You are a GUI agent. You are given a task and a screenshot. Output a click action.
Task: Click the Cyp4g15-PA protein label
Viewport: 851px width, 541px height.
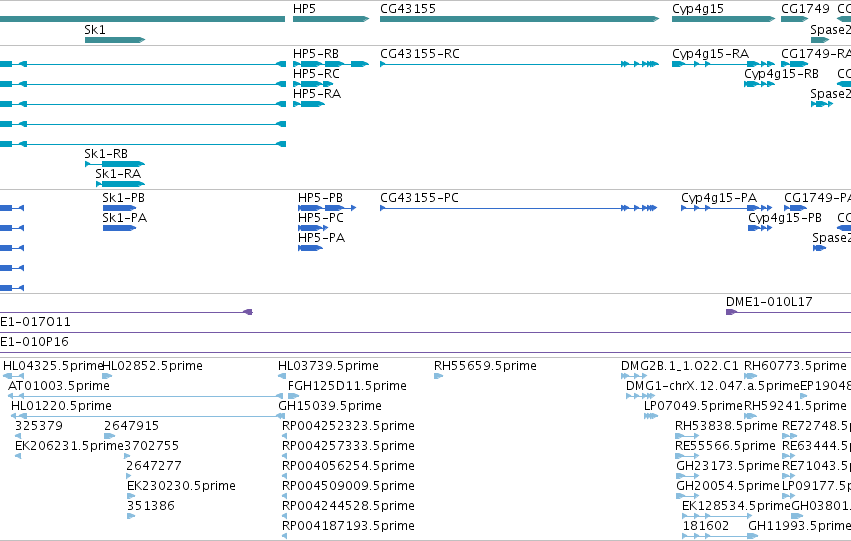(719, 198)
